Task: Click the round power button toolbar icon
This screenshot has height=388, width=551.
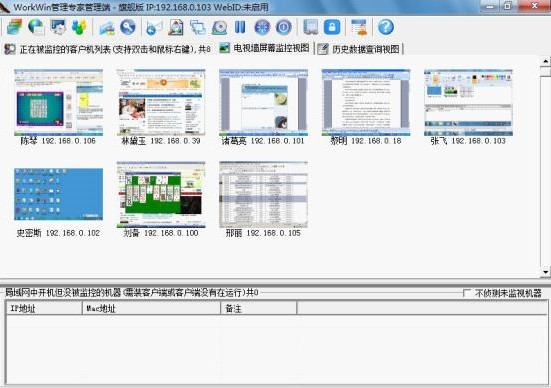Action: pos(284,27)
